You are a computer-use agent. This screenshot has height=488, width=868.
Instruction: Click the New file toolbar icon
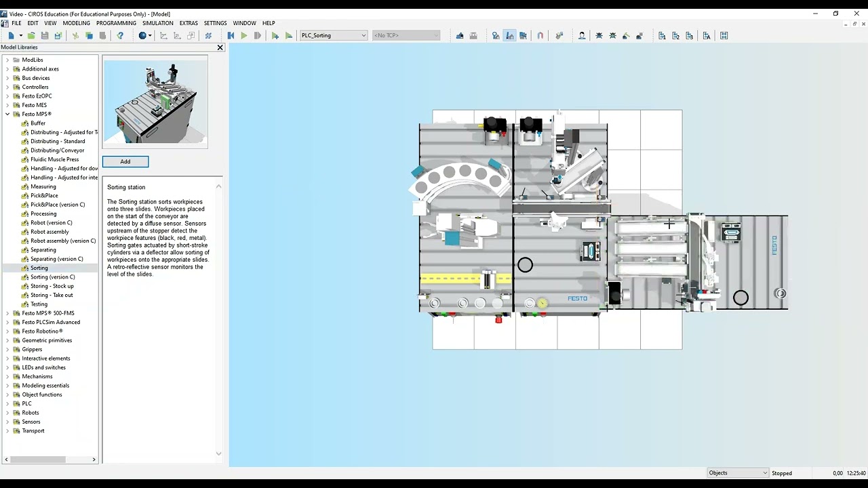pos(11,35)
